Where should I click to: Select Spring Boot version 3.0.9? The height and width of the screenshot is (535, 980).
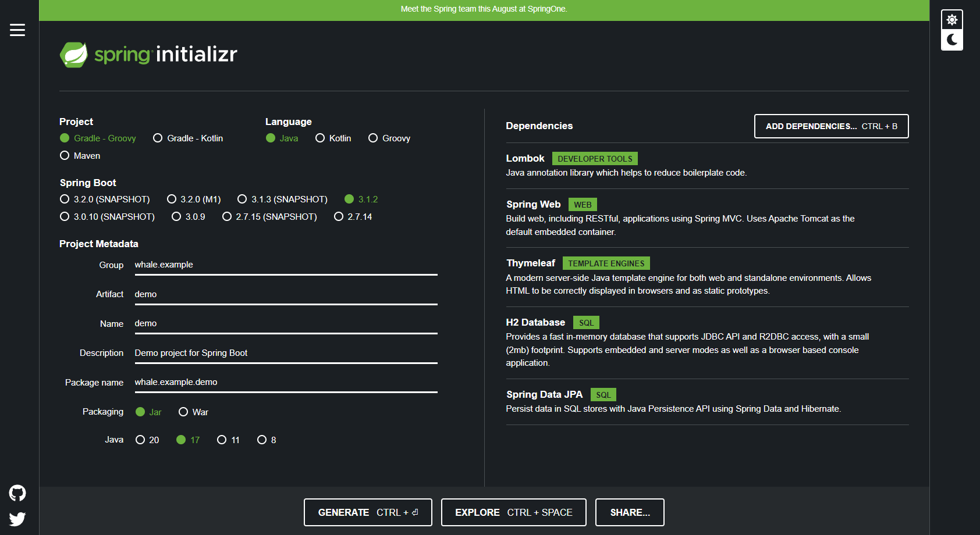(x=189, y=217)
